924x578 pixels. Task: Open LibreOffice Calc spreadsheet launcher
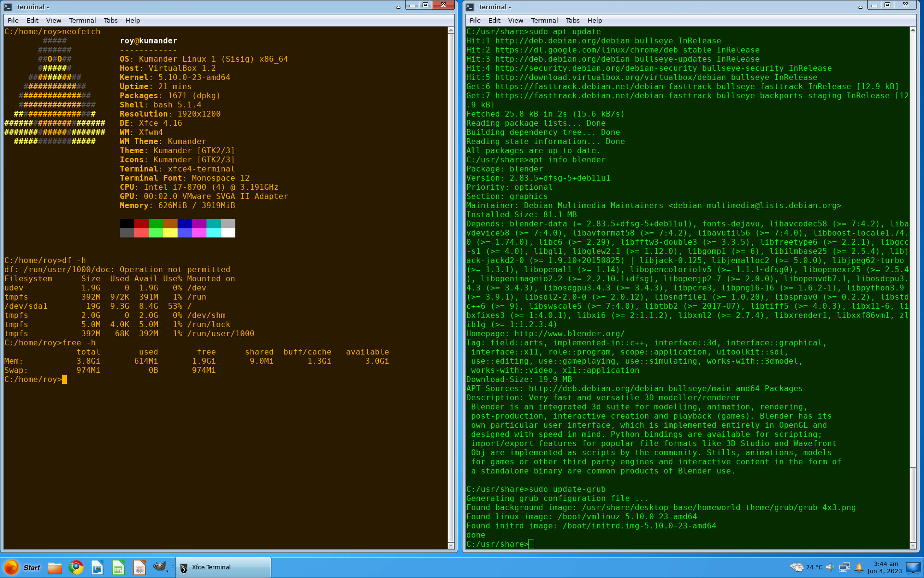(118, 567)
